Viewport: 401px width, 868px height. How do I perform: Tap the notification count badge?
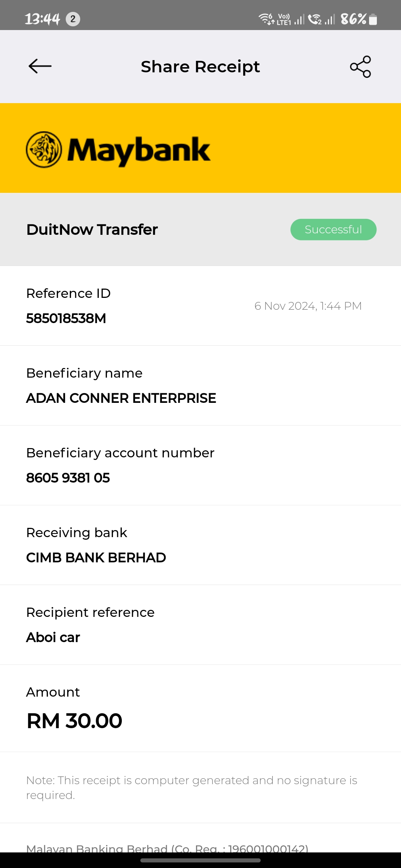click(73, 19)
